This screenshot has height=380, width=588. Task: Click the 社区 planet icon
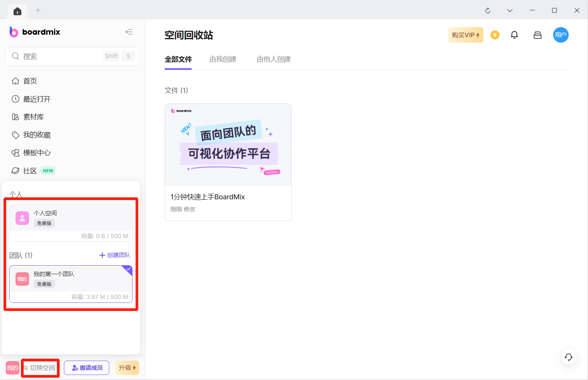click(15, 171)
